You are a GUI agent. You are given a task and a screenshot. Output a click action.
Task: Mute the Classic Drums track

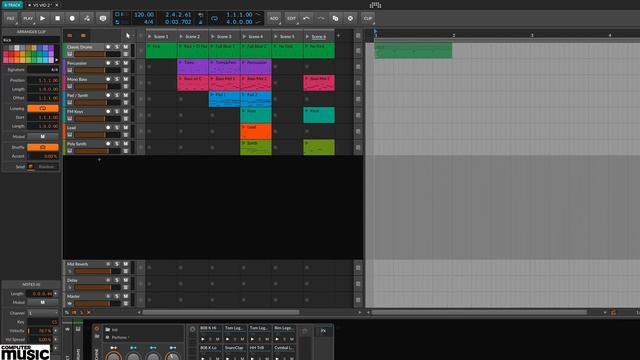126,47
